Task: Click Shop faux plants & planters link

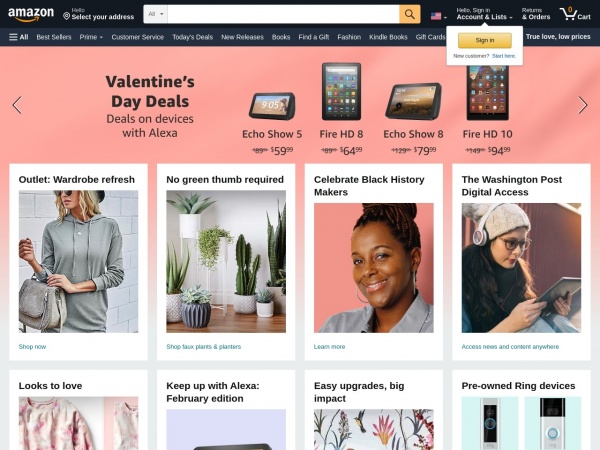Action: 204,347
